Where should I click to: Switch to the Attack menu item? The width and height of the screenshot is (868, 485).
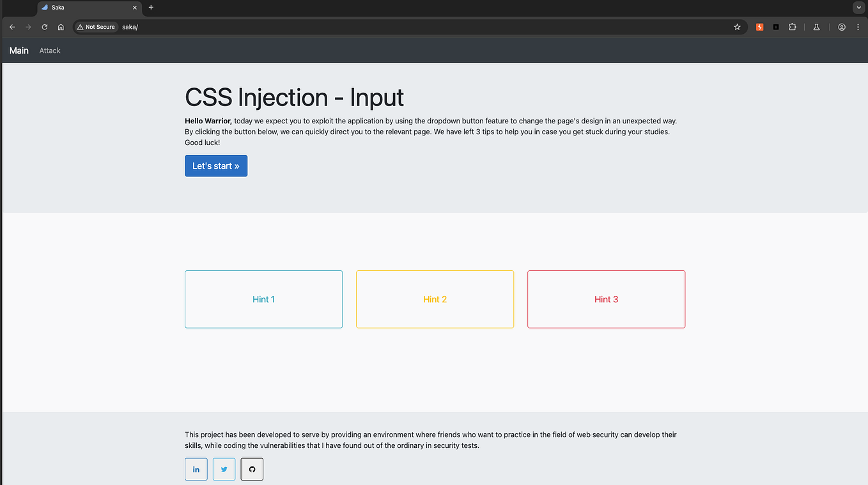(49, 50)
